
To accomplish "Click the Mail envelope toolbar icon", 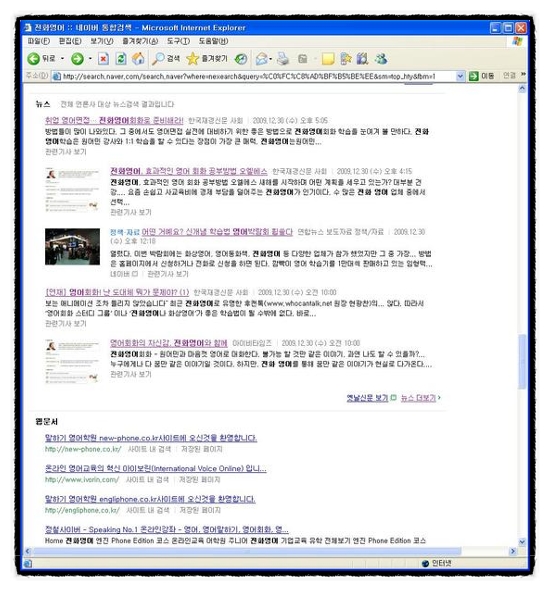I will pyautogui.click(x=261, y=58).
